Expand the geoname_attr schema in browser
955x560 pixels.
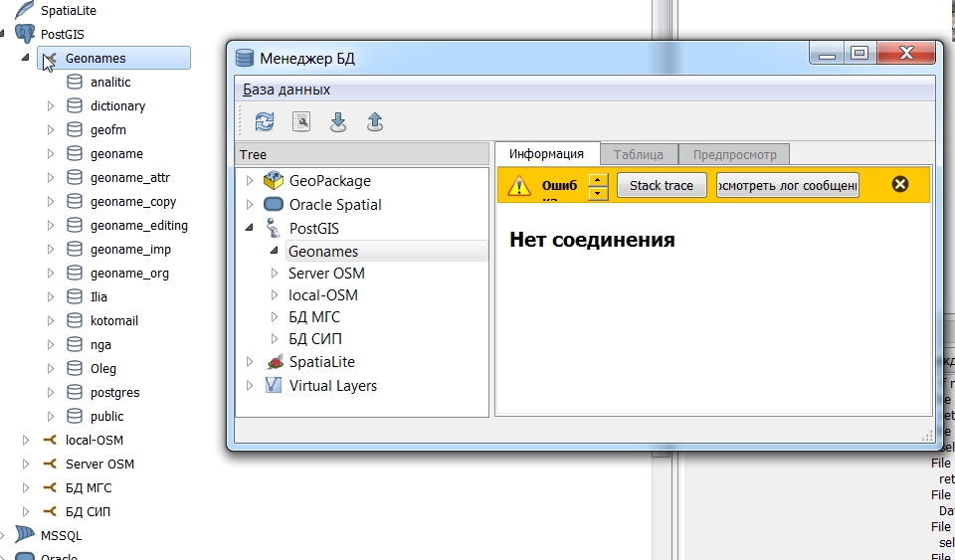[51, 177]
